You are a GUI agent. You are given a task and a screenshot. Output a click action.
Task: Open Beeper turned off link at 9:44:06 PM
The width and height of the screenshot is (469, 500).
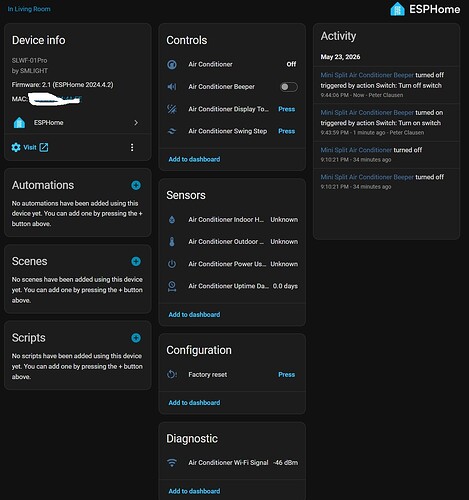coord(367,75)
